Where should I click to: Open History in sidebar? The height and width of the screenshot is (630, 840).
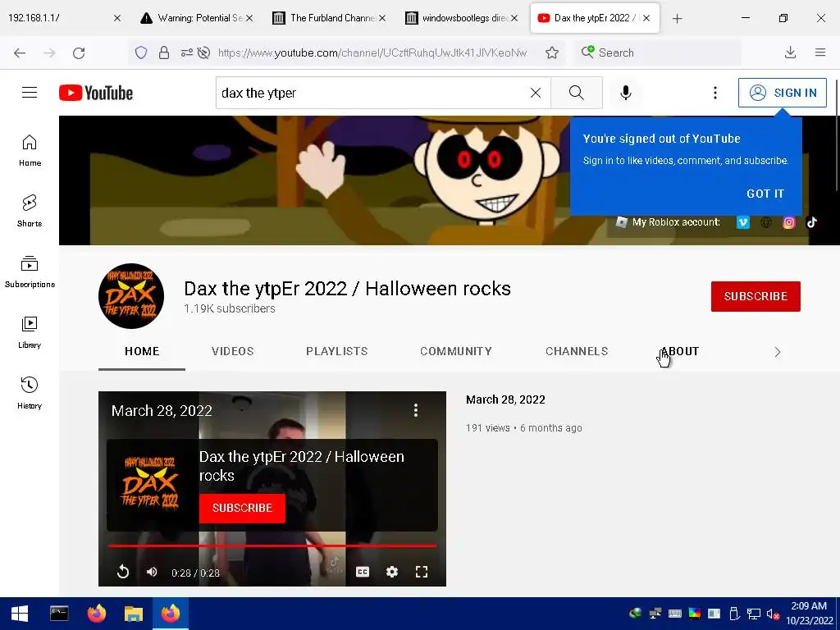(30, 393)
